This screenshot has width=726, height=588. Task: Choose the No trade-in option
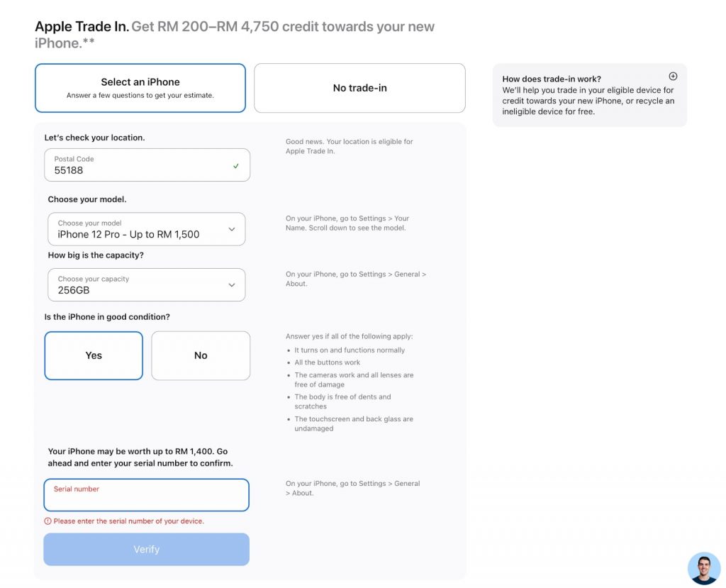359,88
